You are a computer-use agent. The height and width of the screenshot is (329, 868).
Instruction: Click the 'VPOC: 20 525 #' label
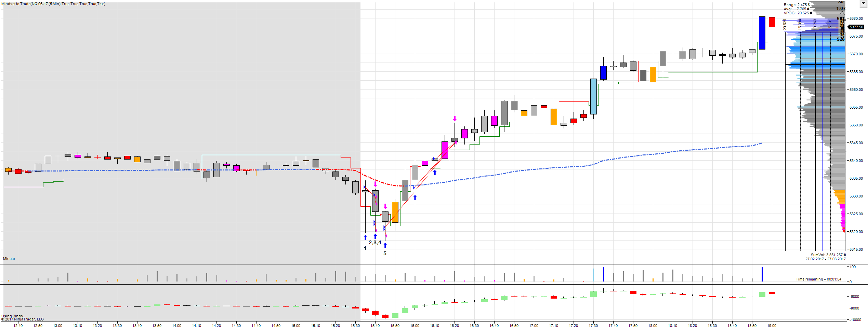[798, 13]
